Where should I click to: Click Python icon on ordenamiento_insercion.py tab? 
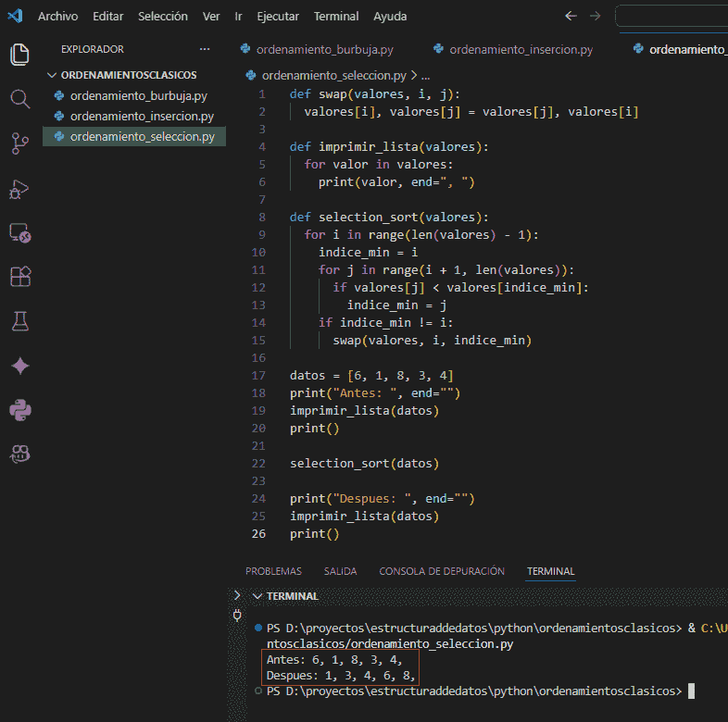tap(438, 49)
